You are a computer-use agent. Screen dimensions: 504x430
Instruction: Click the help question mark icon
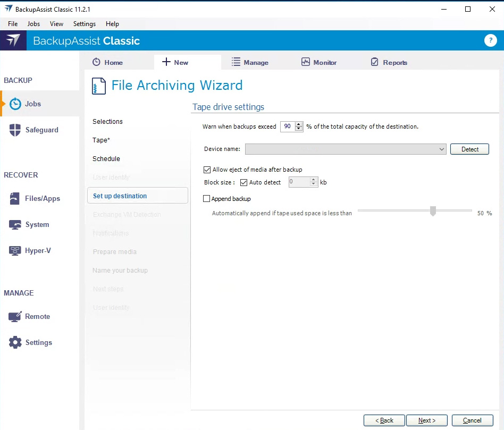point(490,41)
